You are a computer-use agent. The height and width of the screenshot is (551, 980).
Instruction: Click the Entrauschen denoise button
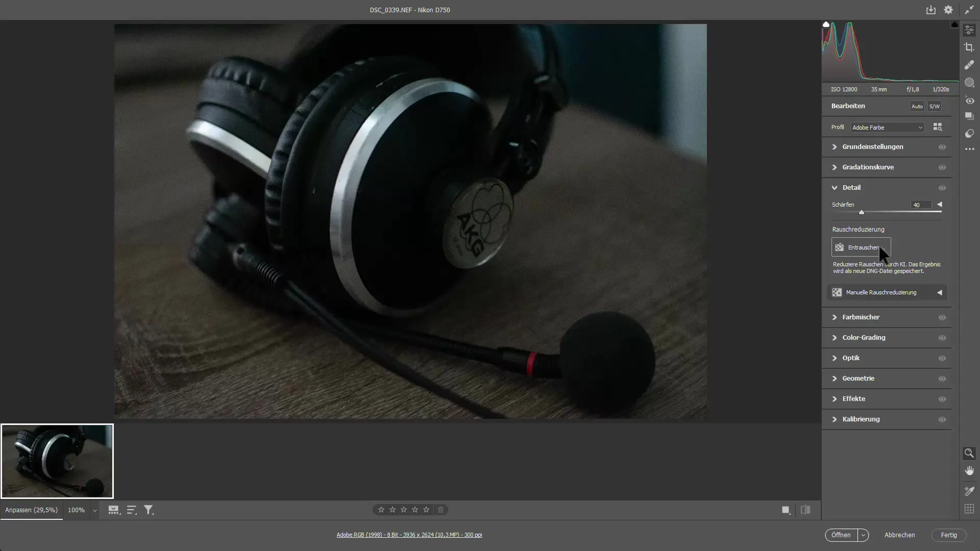coord(861,247)
